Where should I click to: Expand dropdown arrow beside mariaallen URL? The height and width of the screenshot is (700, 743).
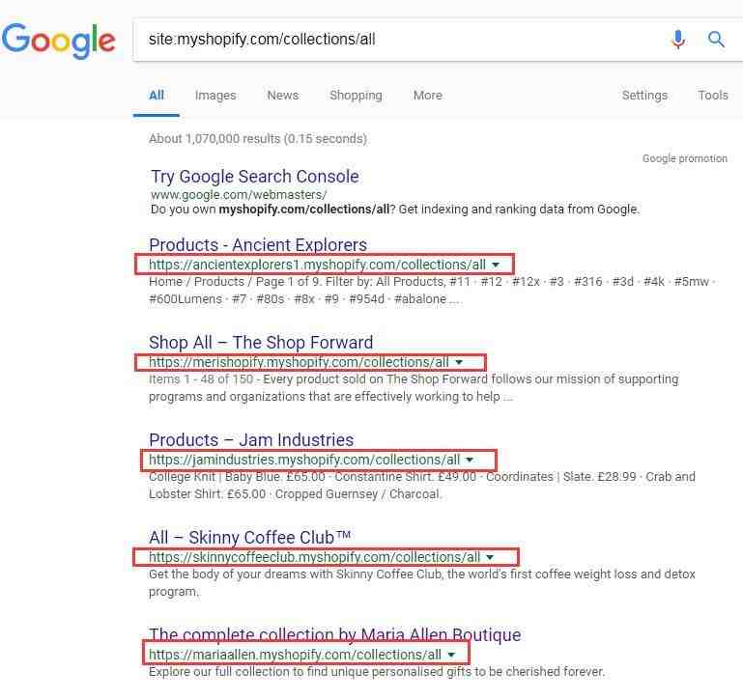pos(451,655)
